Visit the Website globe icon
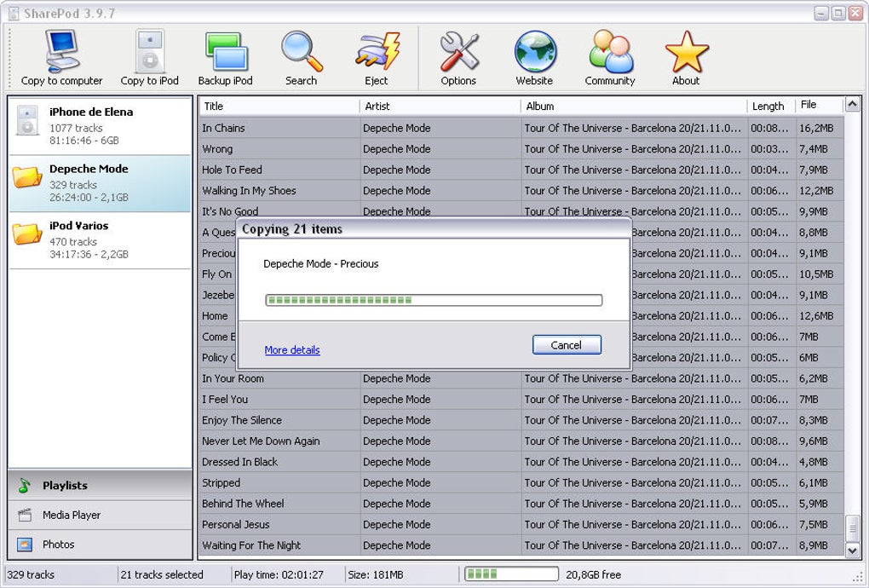The image size is (869, 588). 534,58
